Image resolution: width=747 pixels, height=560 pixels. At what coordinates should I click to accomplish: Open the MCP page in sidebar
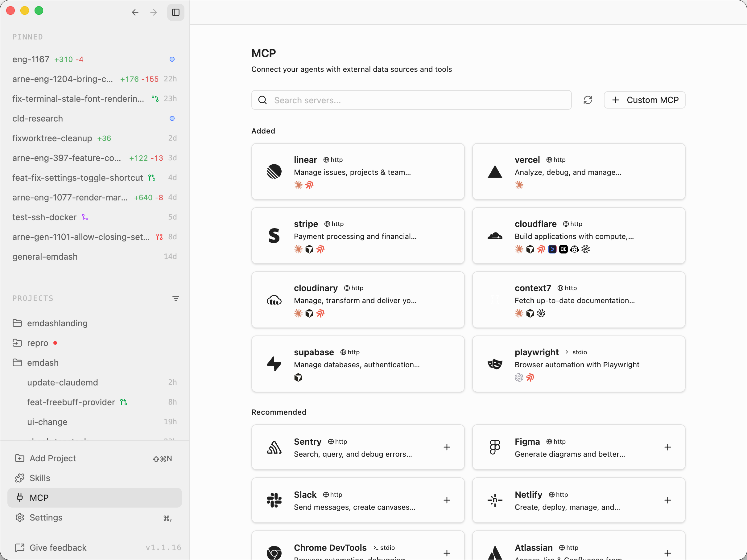pyautogui.click(x=95, y=497)
